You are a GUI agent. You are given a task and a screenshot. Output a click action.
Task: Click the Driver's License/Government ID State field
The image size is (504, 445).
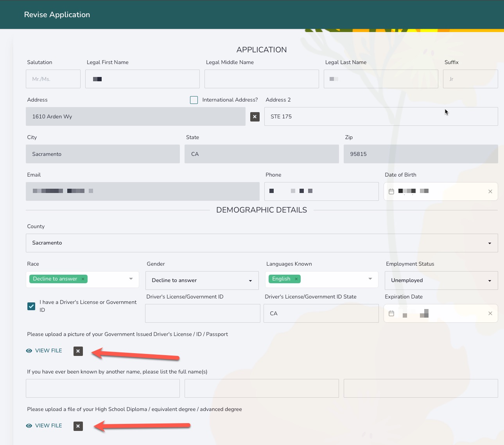(321, 313)
